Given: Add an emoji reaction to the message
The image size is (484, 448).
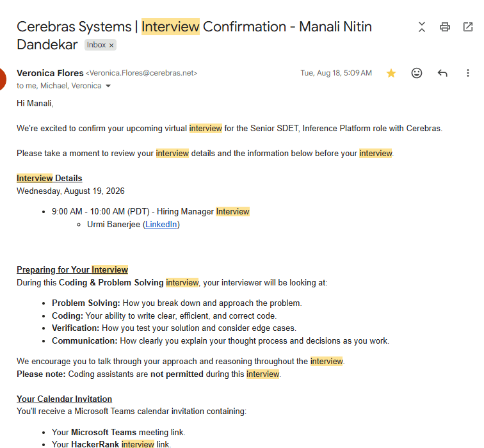Looking at the screenshot, I should pos(417,73).
